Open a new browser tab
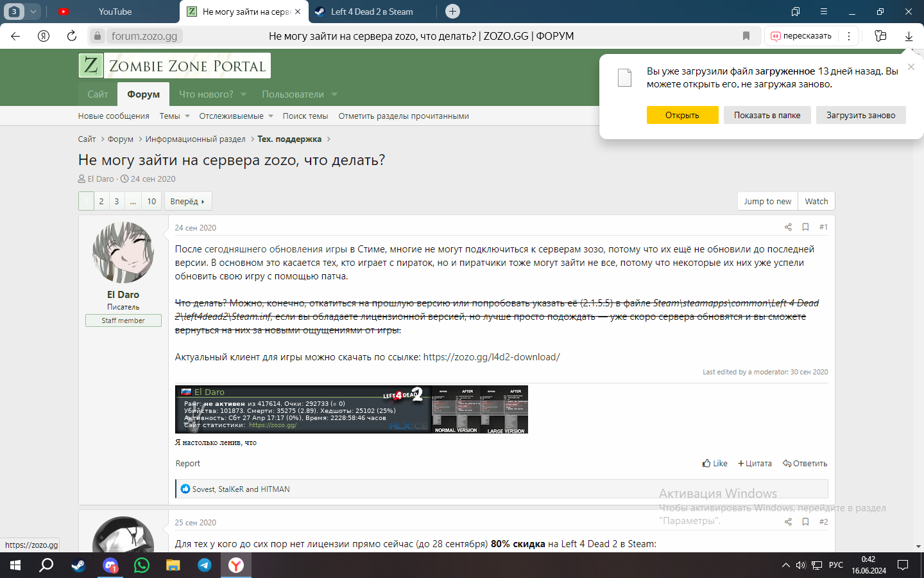Viewport: 924px width, 578px height. point(452,12)
